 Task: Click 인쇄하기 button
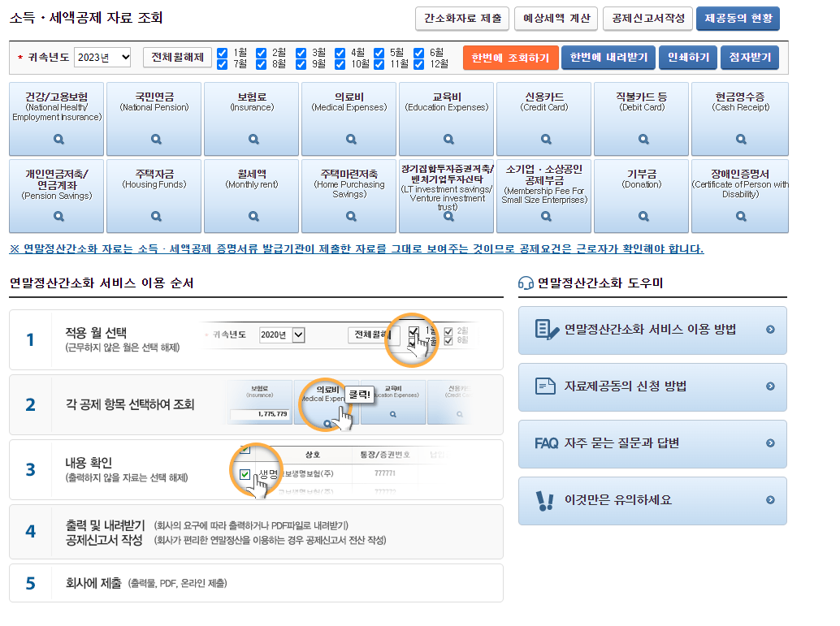pos(688,58)
